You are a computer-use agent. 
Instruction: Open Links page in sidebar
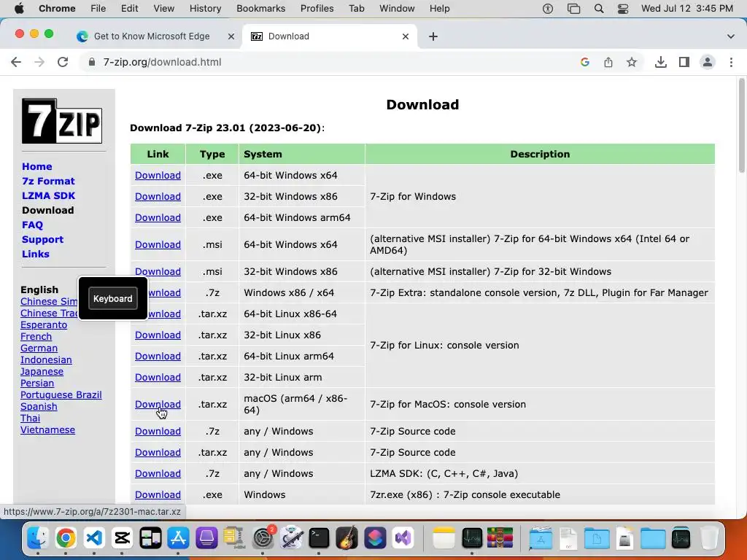(35, 254)
